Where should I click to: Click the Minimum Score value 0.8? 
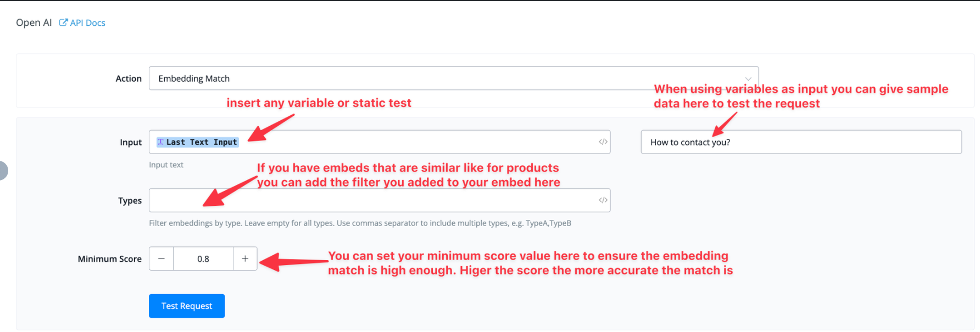pos(203,259)
